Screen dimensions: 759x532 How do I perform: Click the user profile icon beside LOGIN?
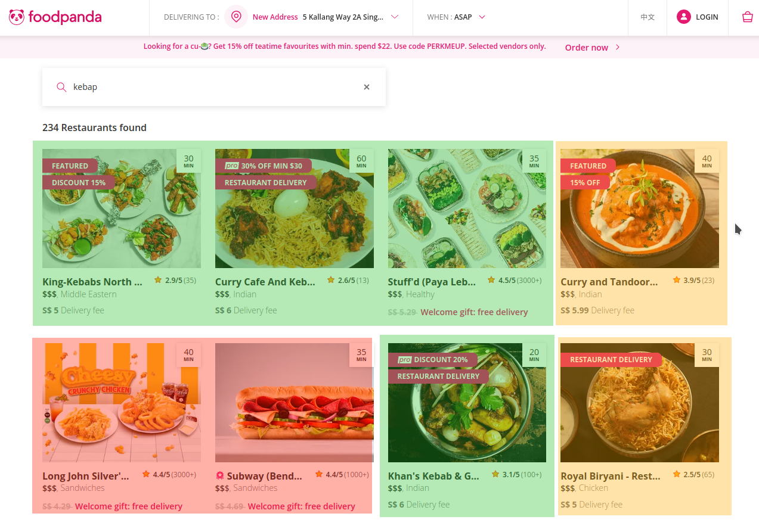click(683, 17)
